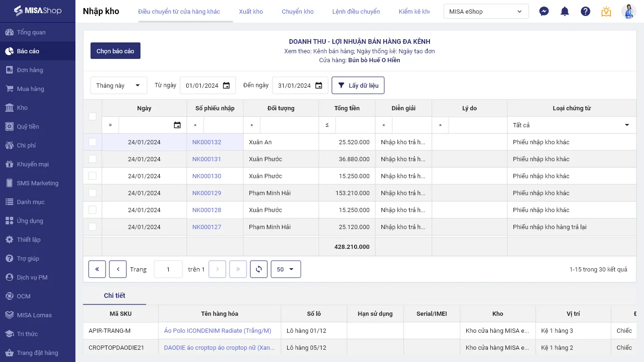Select all rows via header checkbox
This screenshot has width=644, height=362.
[92, 116]
